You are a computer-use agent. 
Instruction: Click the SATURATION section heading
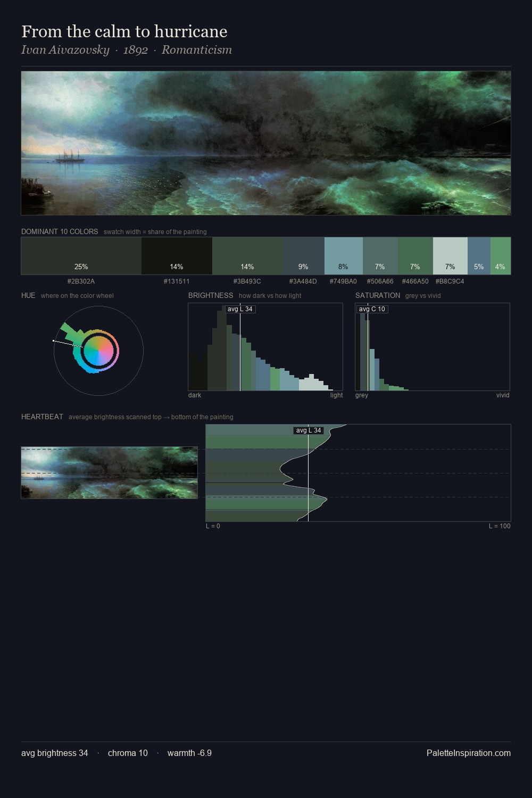click(x=378, y=296)
